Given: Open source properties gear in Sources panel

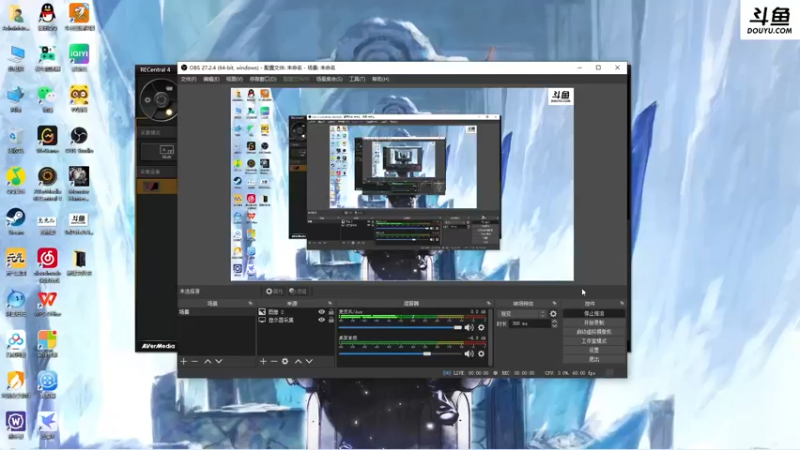Looking at the screenshot, I should point(285,361).
